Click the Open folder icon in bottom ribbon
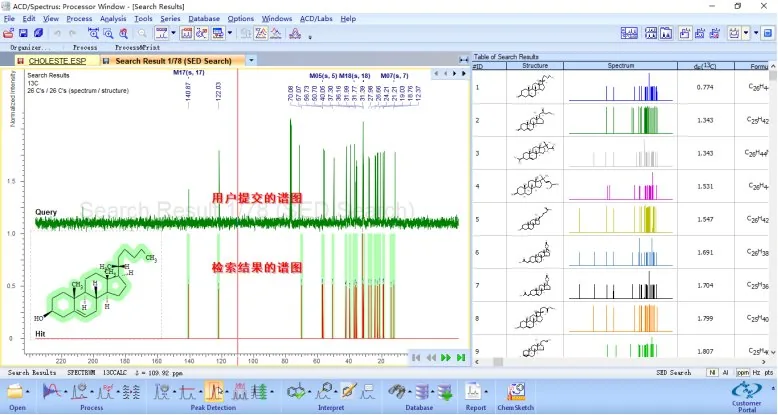 pos(15,392)
